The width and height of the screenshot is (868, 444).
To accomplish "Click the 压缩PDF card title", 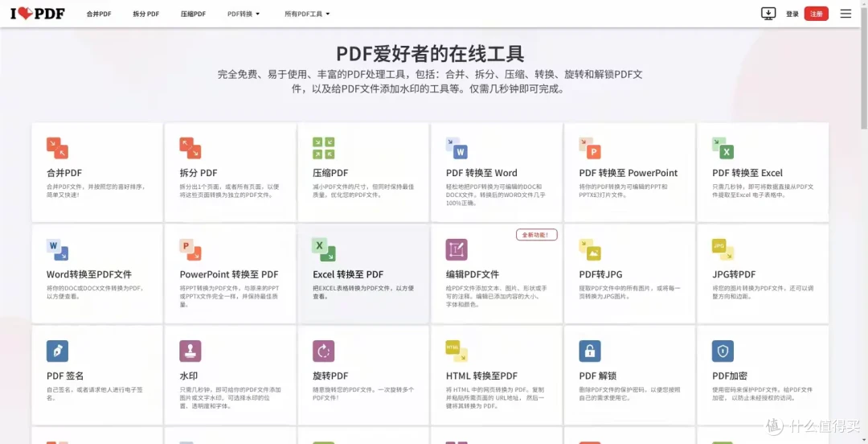I will [x=330, y=173].
